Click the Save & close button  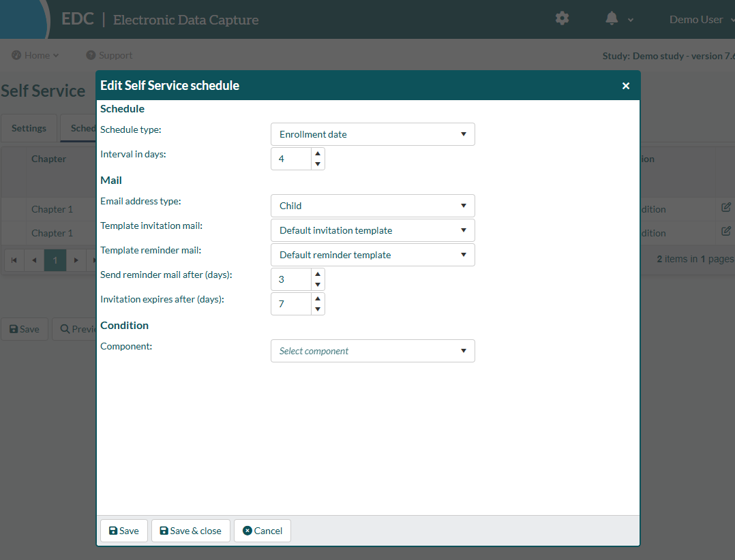click(191, 531)
